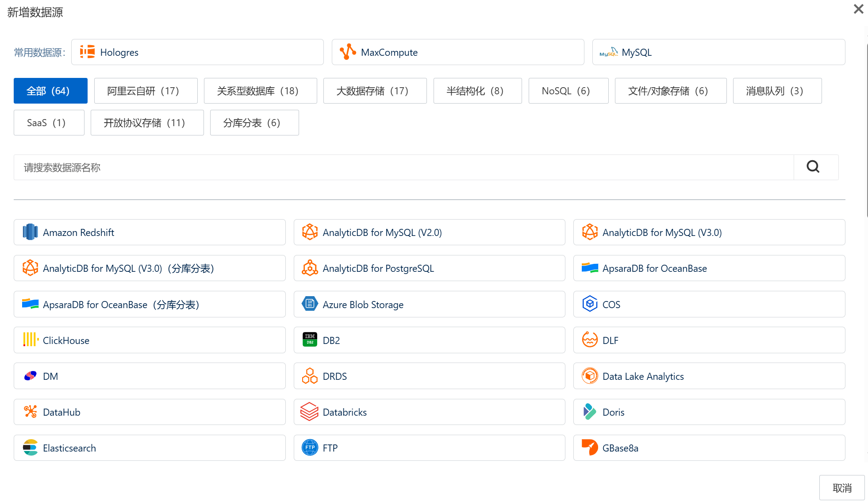Screen dimensions: 868x502
Task: Click the MaxCompute icon
Action: coord(348,52)
